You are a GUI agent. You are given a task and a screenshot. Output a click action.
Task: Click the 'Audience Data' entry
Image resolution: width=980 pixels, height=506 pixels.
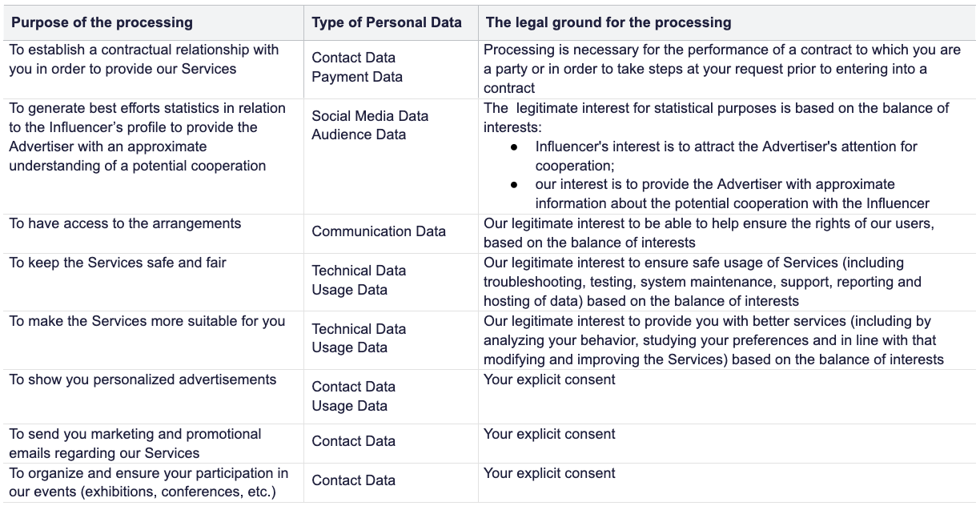pos(359,135)
